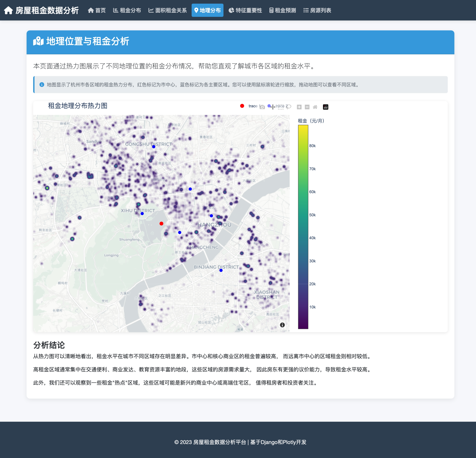Choose the box select dotted-square tool

281,107
